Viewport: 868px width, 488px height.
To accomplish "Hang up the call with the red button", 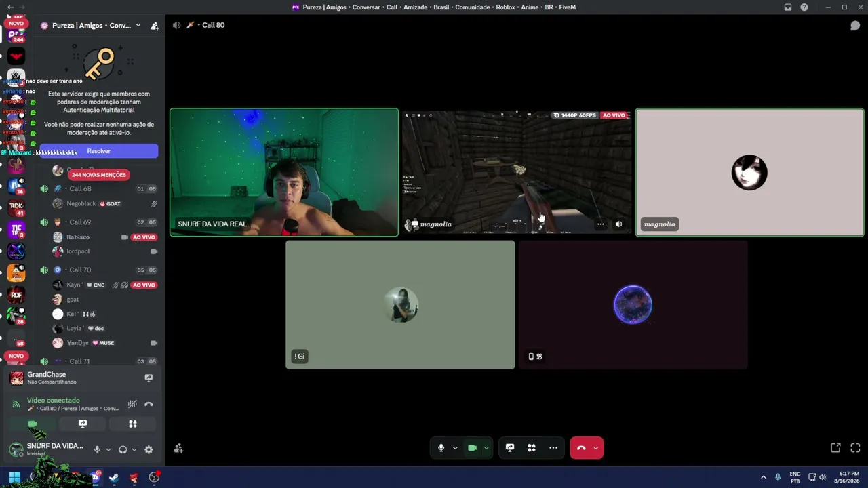I will 581,448.
